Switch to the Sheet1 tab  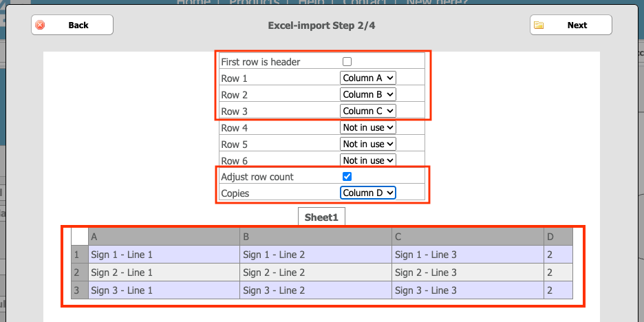[x=321, y=217]
